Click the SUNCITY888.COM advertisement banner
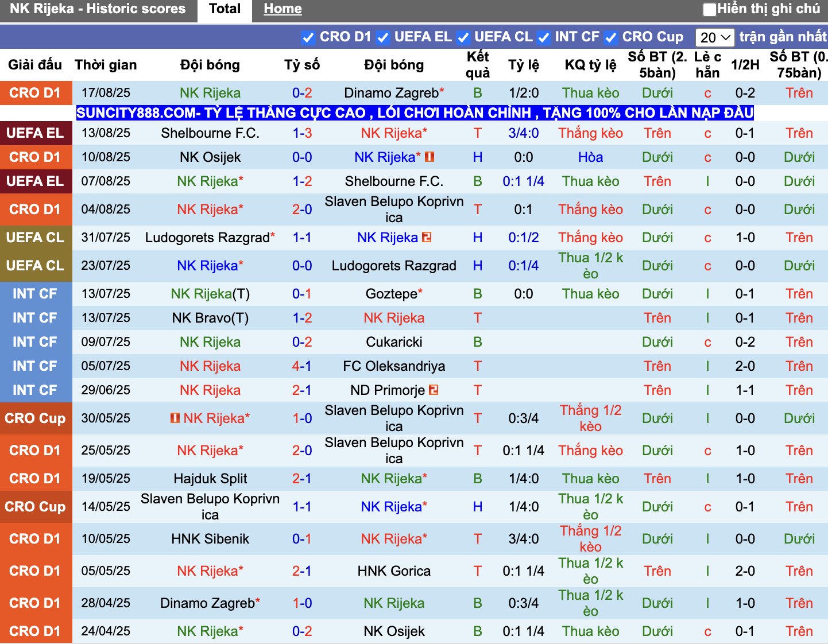Viewport: 828px width, 644px height. point(415,112)
